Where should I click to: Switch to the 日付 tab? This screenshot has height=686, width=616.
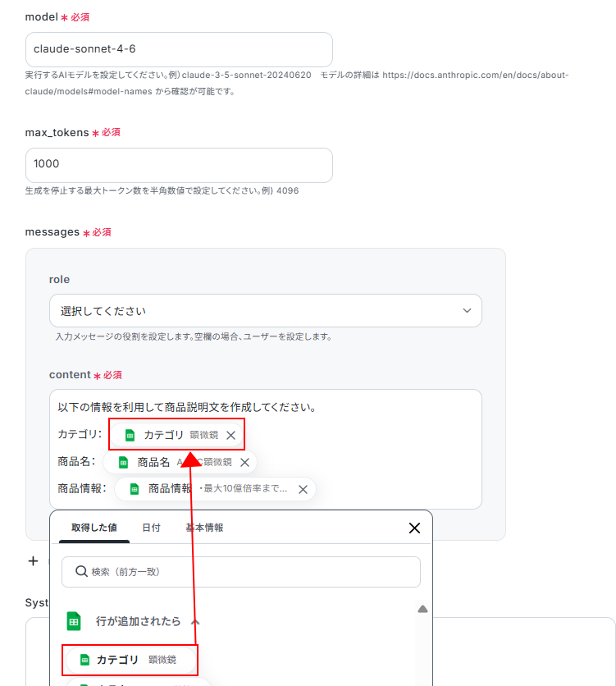151,528
